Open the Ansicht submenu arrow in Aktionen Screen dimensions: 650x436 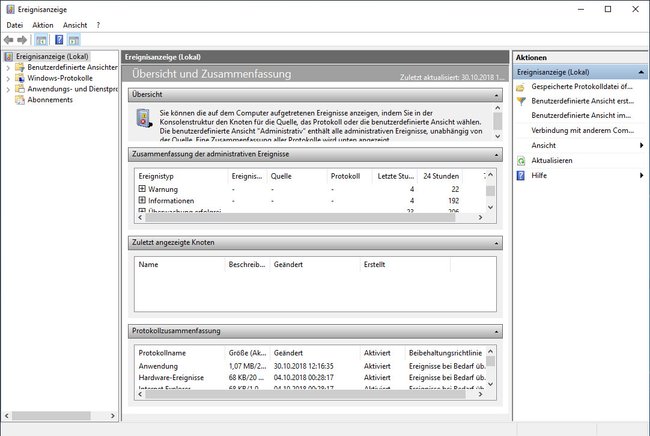tap(641, 145)
